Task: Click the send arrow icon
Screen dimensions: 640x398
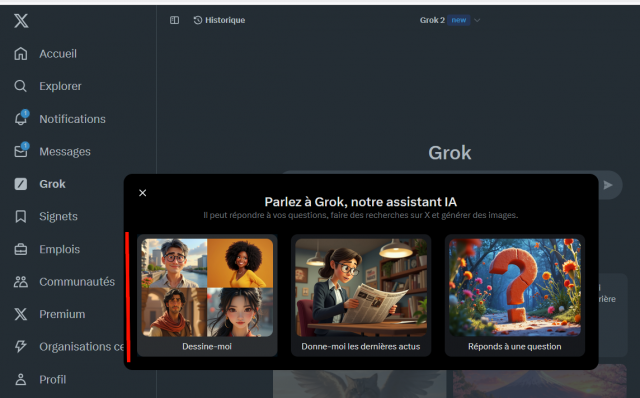Action: 608,185
